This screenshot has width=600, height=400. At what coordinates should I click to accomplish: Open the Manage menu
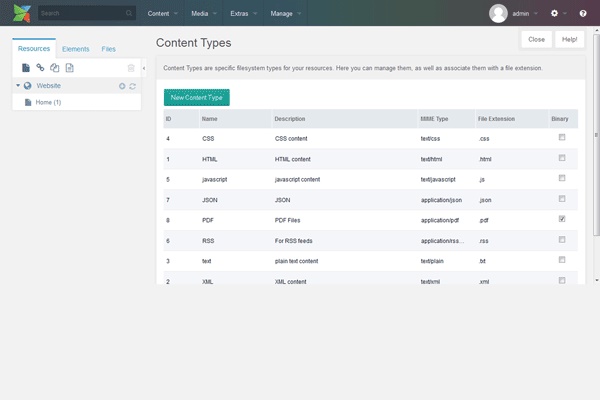tap(286, 13)
